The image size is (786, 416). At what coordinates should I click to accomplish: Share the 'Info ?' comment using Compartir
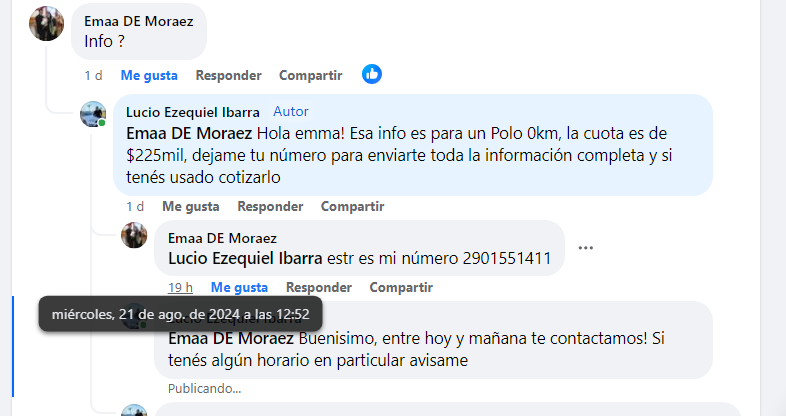[311, 76]
